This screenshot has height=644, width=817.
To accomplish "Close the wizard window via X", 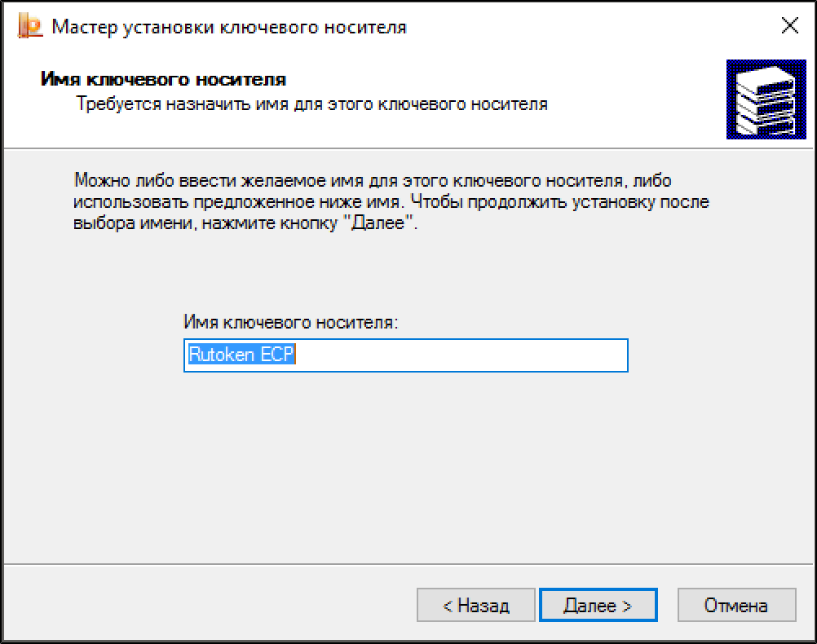I will tap(790, 25).
